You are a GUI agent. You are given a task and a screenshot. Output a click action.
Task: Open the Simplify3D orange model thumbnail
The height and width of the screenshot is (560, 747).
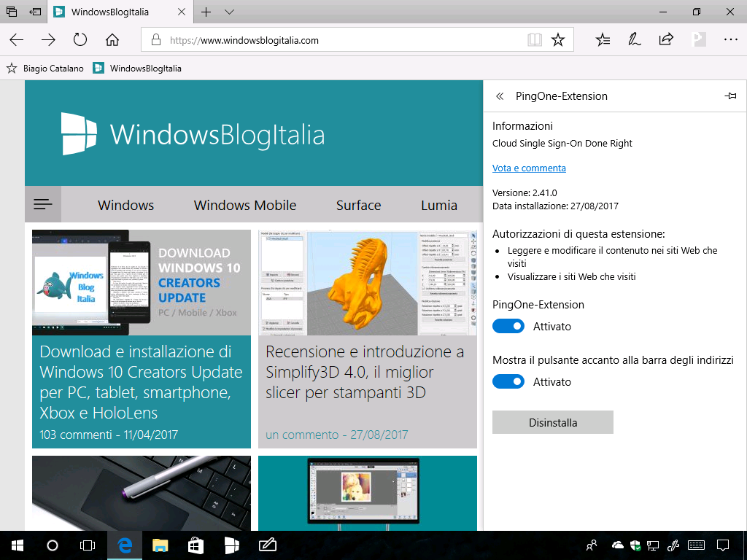[368, 283]
